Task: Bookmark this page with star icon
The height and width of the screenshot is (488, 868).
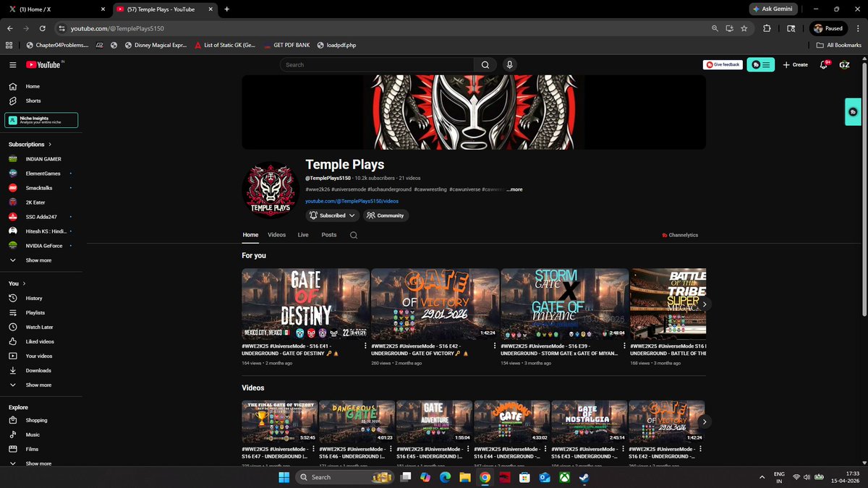Action: 745,28
